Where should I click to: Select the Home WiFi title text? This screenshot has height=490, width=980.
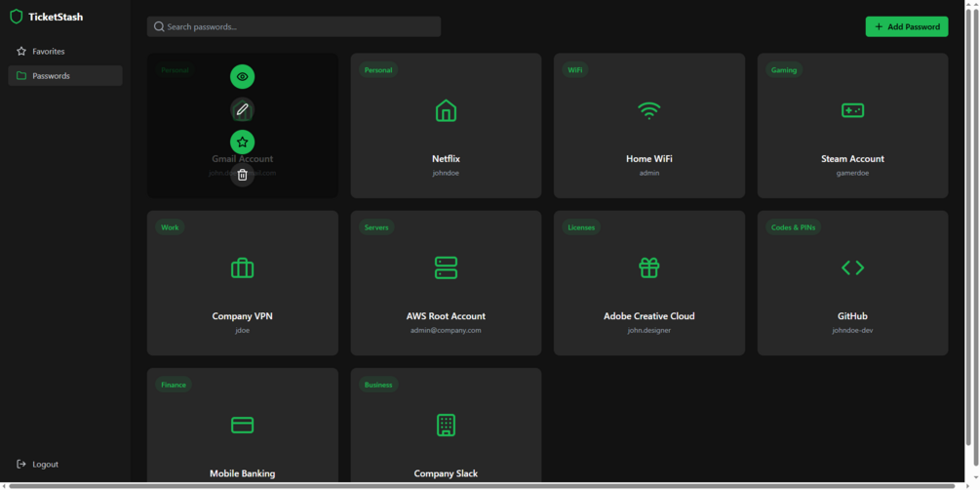click(x=648, y=159)
